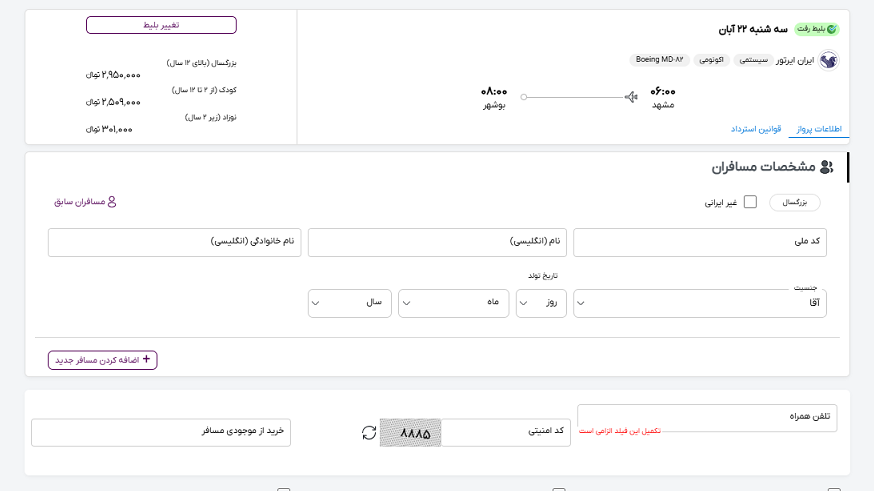
Task: Click اضافه کردن مسافر جدید button
Action: pos(103,360)
